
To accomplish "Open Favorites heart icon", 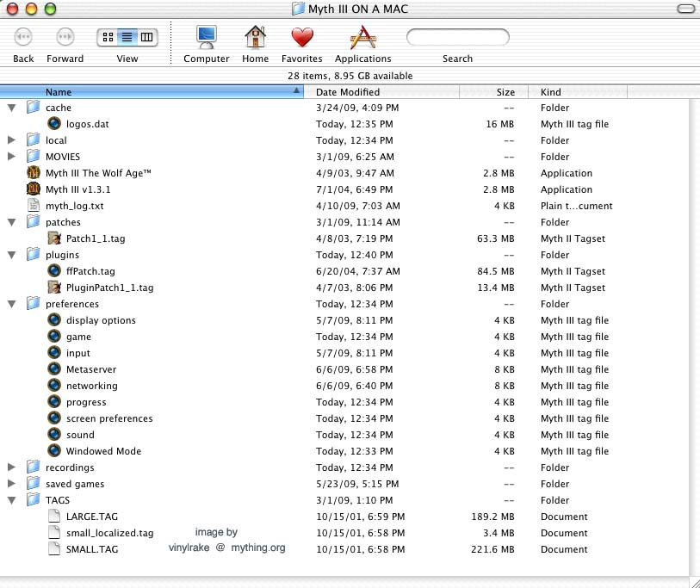I will 302,37.
